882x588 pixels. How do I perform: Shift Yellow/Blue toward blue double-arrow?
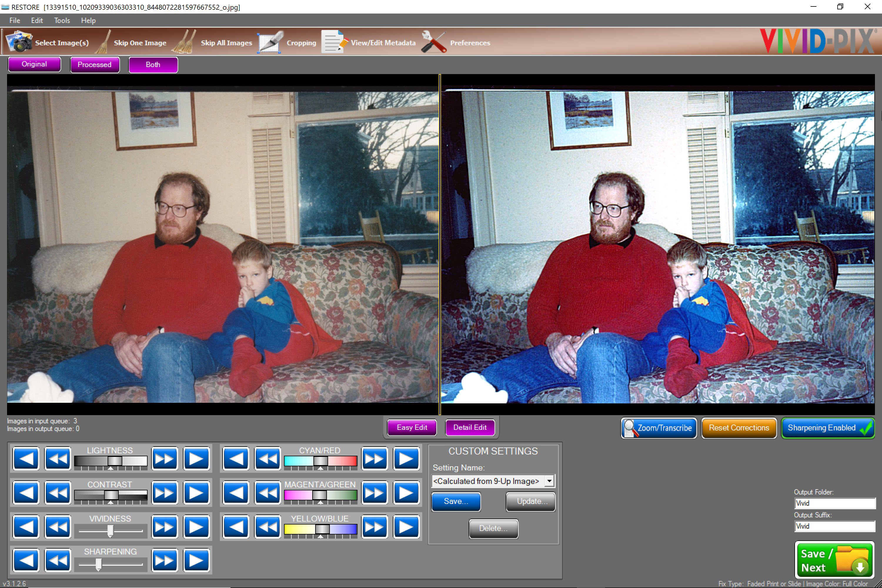point(374,527)
